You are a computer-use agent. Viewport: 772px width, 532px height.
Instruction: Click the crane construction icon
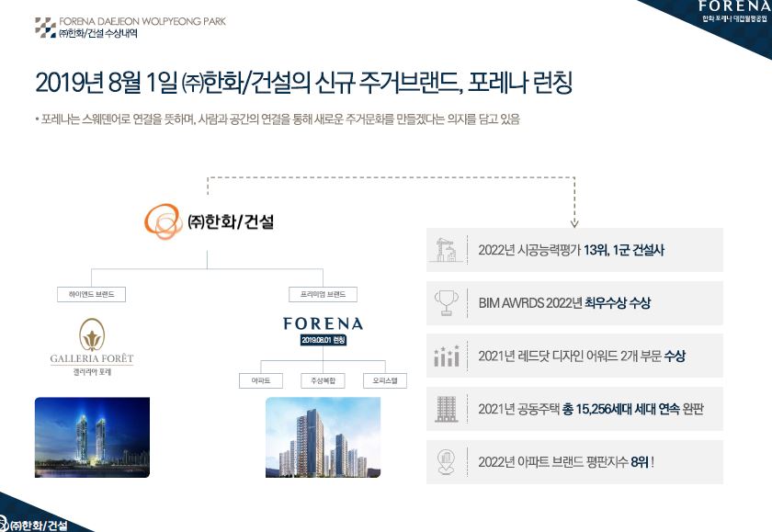pos(447,250)
